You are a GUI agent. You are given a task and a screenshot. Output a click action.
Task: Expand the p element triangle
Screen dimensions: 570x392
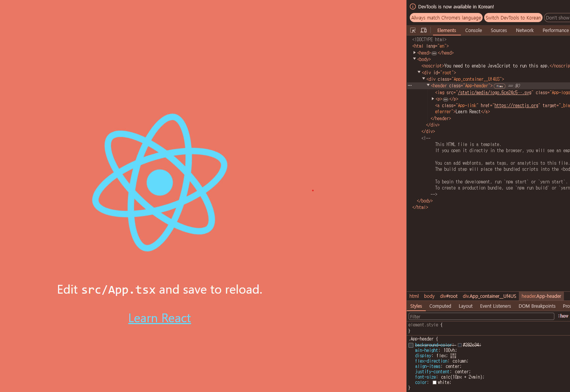(x=433, y=99)
